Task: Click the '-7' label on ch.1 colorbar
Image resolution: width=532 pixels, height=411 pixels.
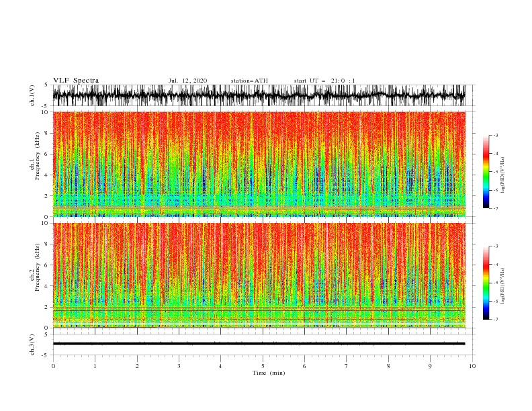Action: pos(496,208)
